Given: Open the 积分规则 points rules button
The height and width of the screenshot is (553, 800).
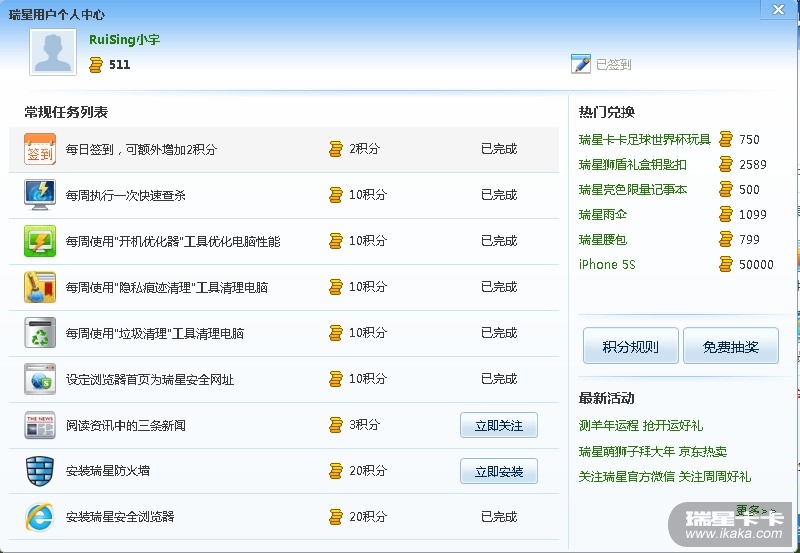Looking at the screenshot, I should pos(631,346).
